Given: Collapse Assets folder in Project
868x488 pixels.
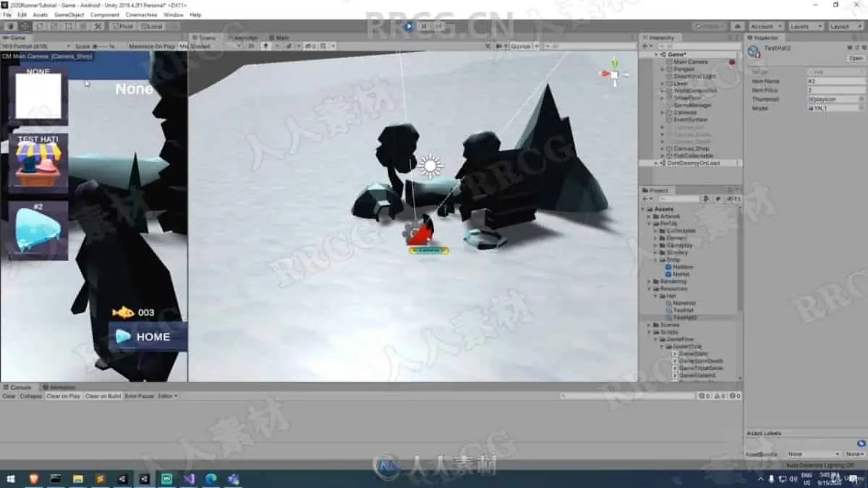Looking at the screenshot, I should [x=644, y=209].
